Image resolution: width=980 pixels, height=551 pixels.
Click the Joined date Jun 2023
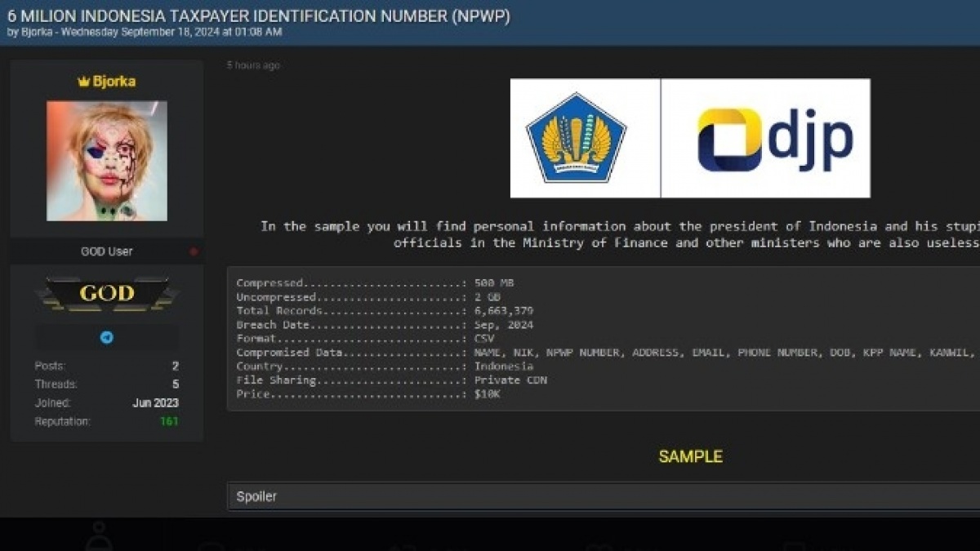click(155, 403)
